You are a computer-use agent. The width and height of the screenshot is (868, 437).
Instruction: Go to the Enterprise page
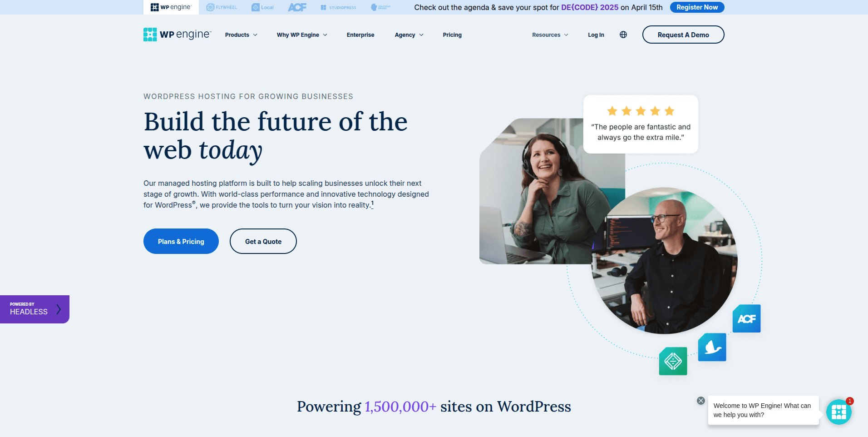[x=360, y=35]
